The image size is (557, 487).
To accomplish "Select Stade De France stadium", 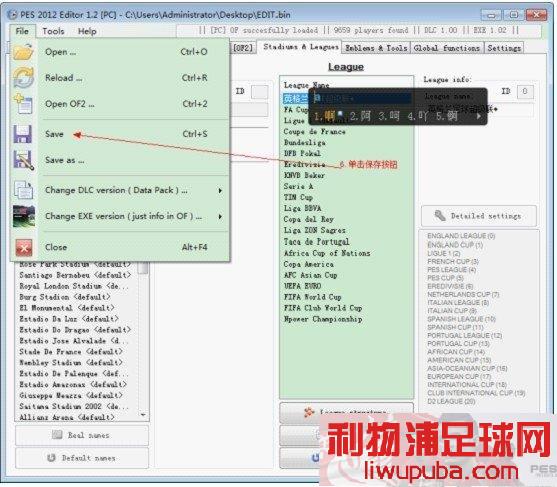I will [x=71, y=352].
